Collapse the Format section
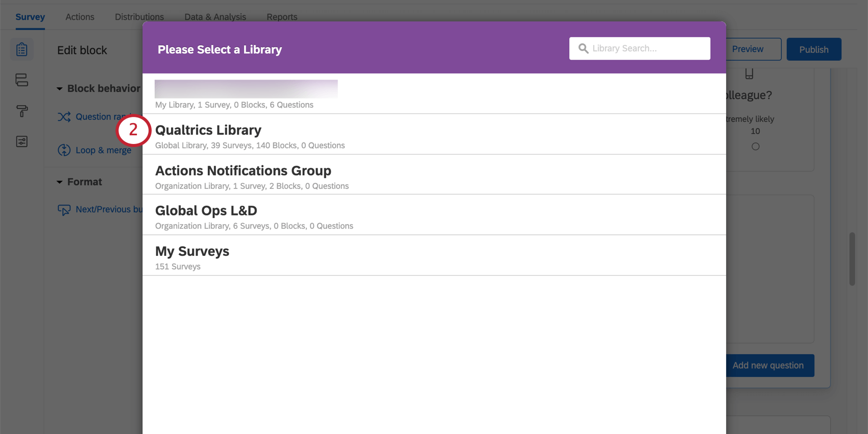 click(x=60, y=182)
